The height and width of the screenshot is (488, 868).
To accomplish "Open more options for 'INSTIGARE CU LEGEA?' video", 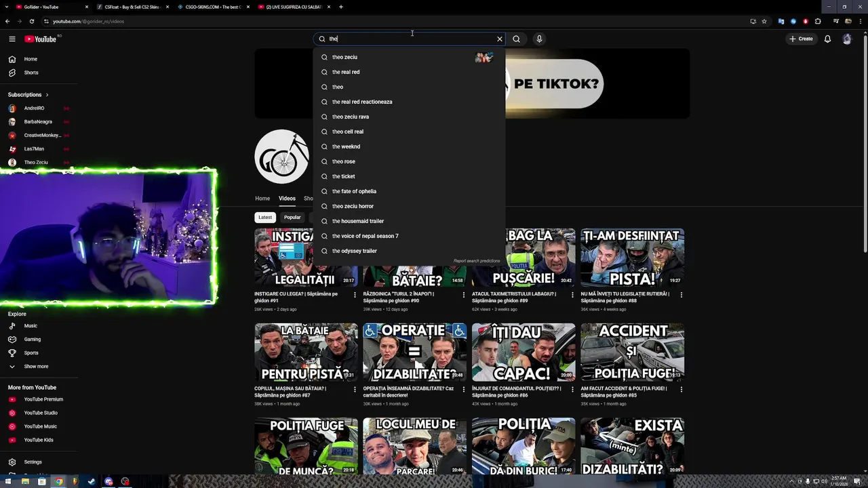I will (x=355, y=295).
